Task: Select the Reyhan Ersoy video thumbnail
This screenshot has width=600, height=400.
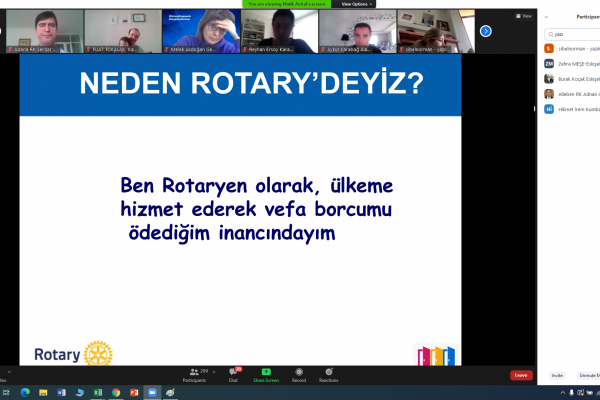Action: point(279,31)
